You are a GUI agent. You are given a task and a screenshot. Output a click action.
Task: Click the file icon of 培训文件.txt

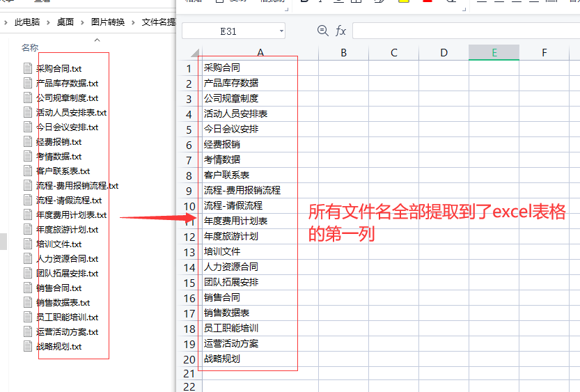point(28,244)
